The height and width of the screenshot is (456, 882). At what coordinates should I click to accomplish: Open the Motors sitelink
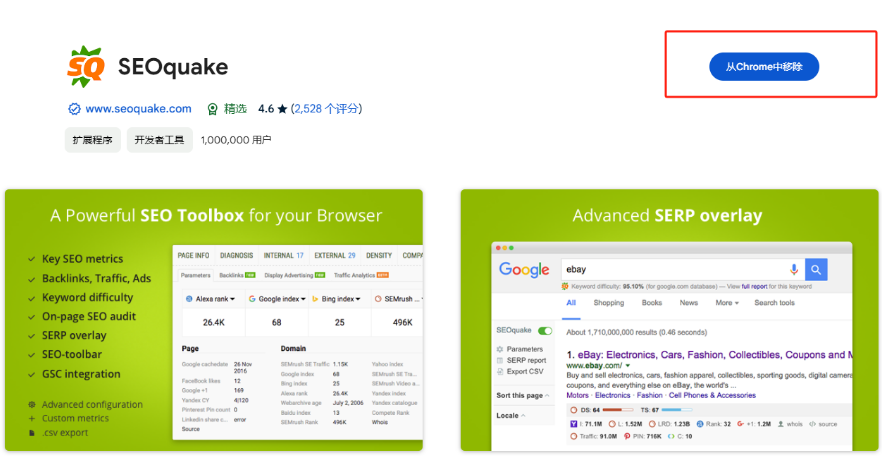coord(577,395)
